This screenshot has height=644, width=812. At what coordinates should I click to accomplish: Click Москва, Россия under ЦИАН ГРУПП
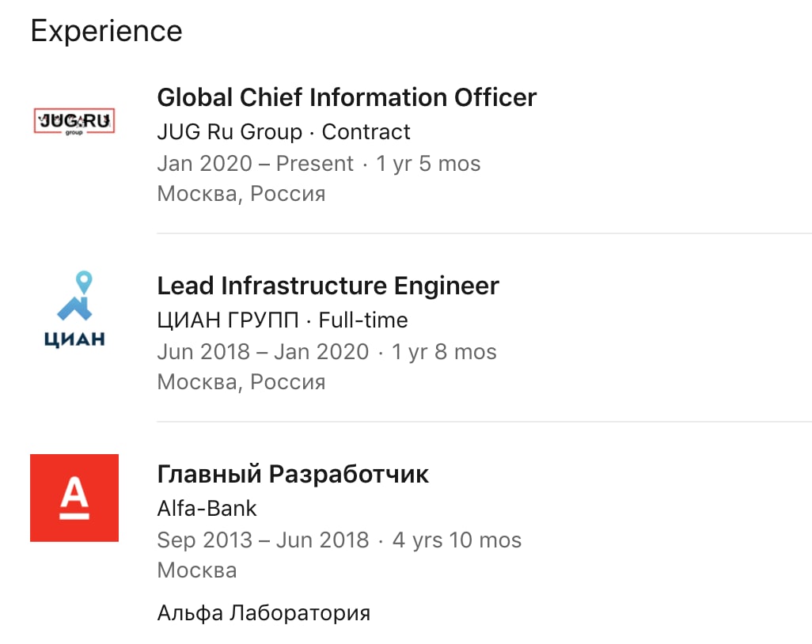pos(241,383)
